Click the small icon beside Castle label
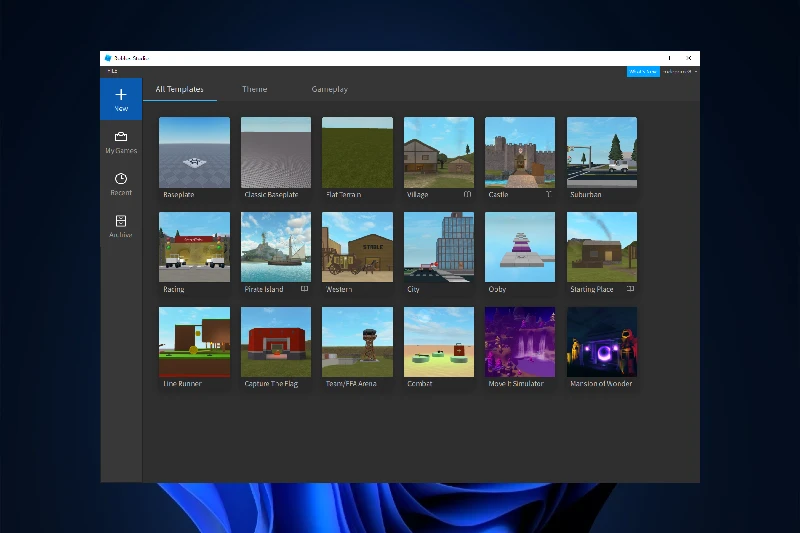The height and width of the screenshot is (533, 800). click(548, 194)
